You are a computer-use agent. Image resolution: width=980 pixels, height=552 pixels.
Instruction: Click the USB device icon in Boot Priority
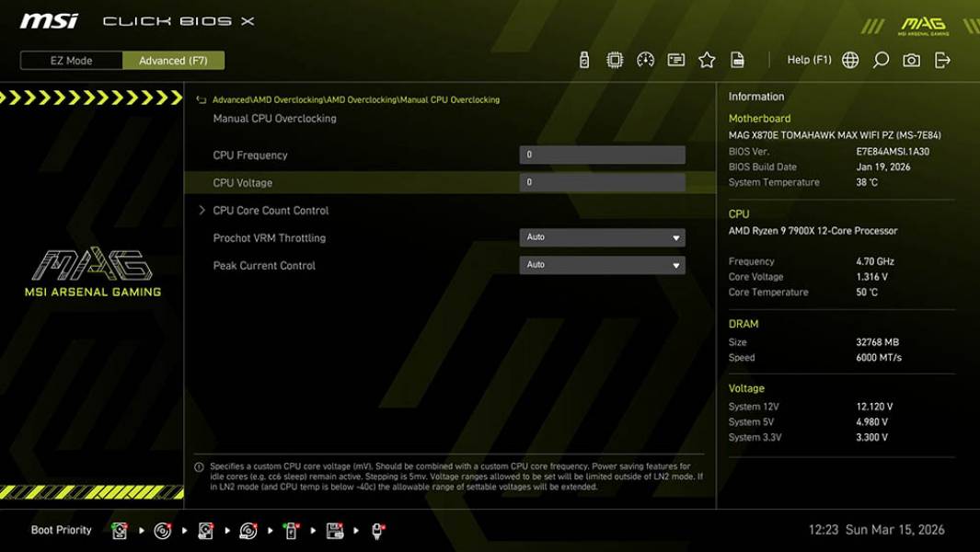(x=291, y=531)
